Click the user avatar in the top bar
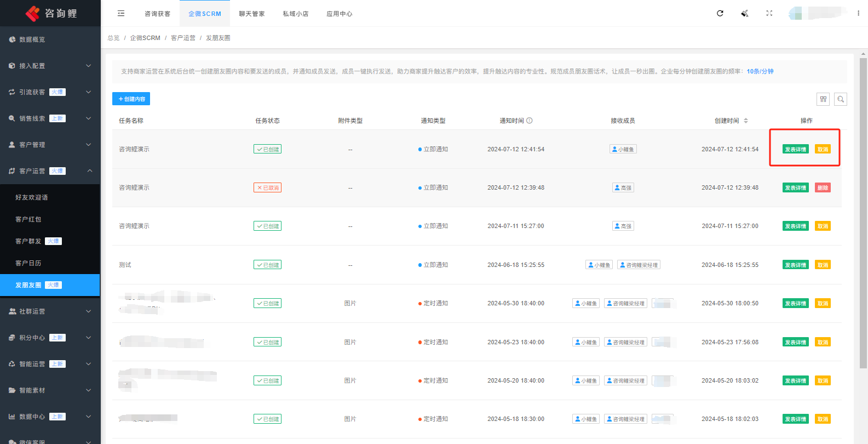The width and height of the screenshot is (868, 444). (796, 13)
